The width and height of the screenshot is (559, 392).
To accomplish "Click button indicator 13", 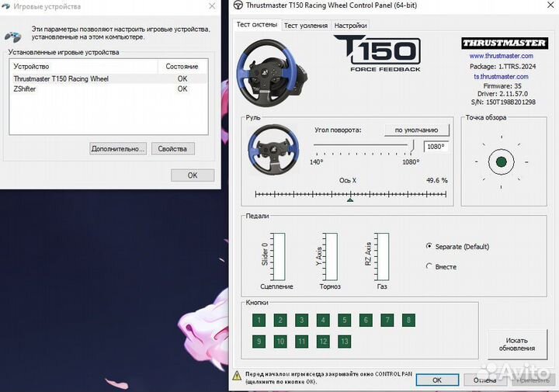I will pyautogui.click(x=345, y=342).
